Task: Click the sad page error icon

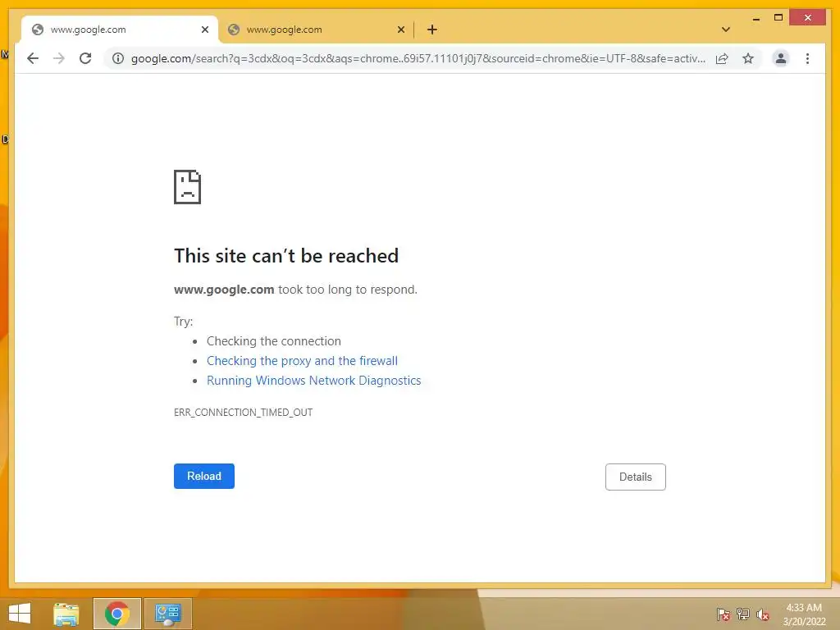Action: [188, 187]
